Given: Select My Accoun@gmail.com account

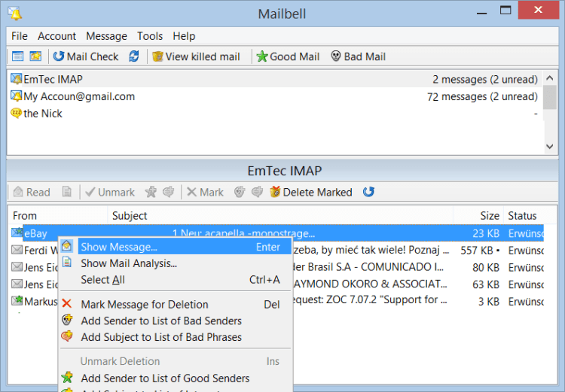Looking at the screenshot, I should pyautogui.click(x=275, y=96).
